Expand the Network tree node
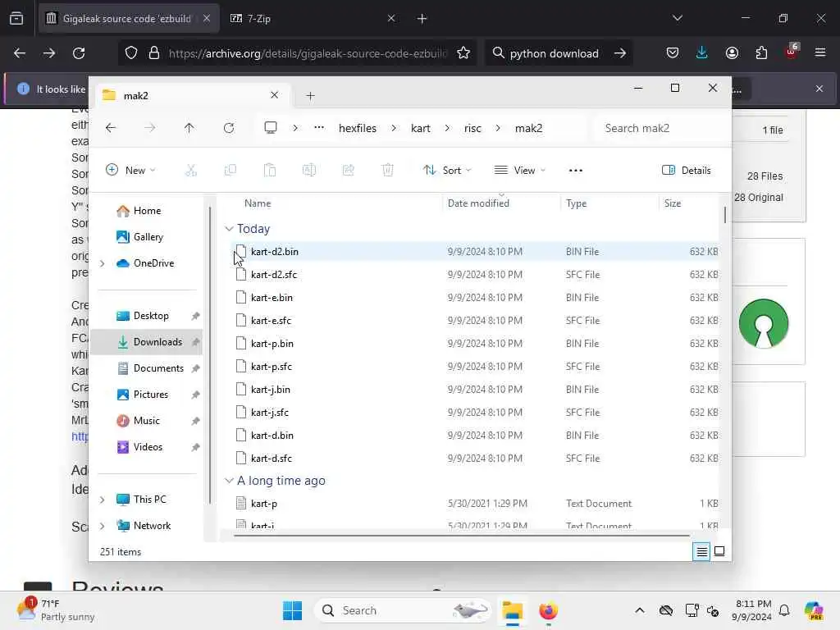Image resolution: width=840 pixels, height=630 pixels. (103, 526)
